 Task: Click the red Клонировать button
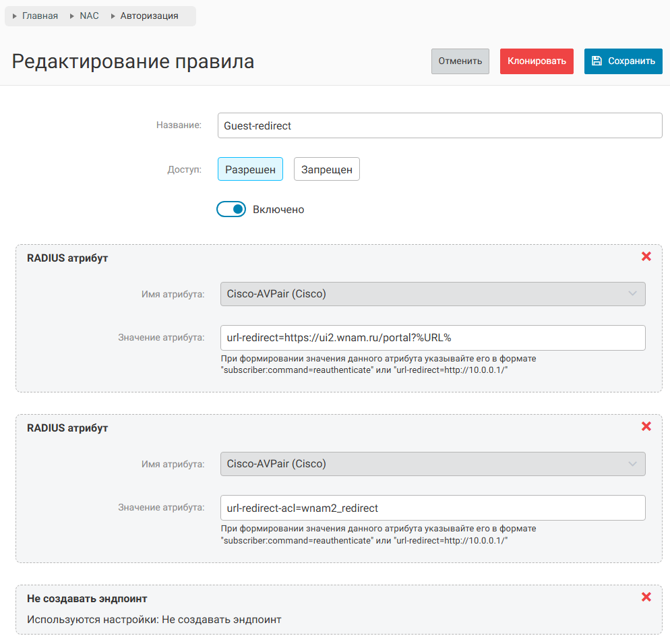(537, 61)
